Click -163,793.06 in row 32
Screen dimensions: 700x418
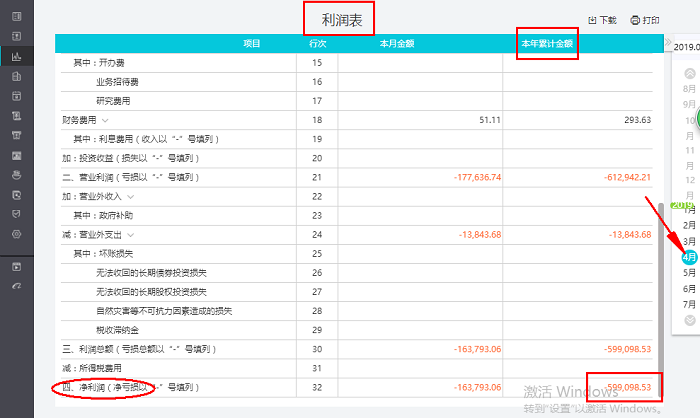point(477,387)
